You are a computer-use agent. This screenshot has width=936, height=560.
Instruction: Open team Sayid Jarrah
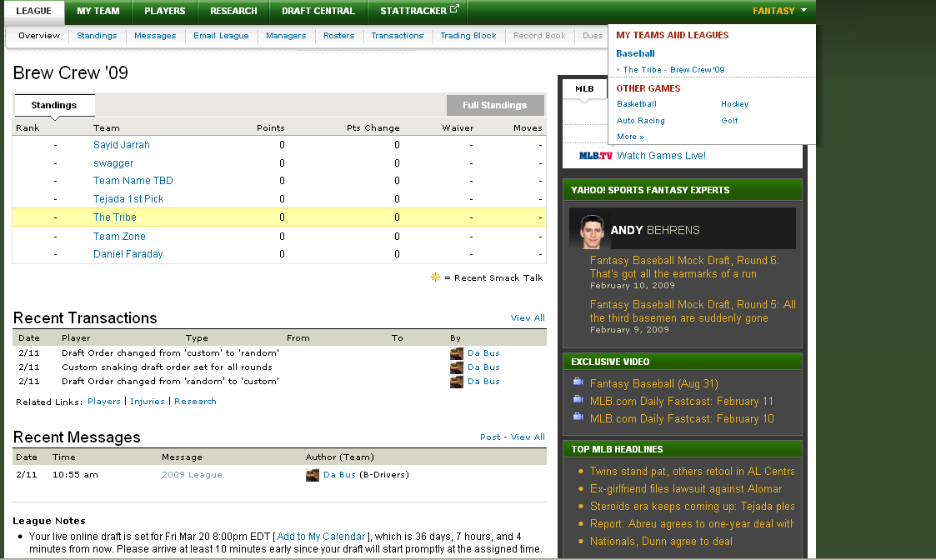click(121, 144)
